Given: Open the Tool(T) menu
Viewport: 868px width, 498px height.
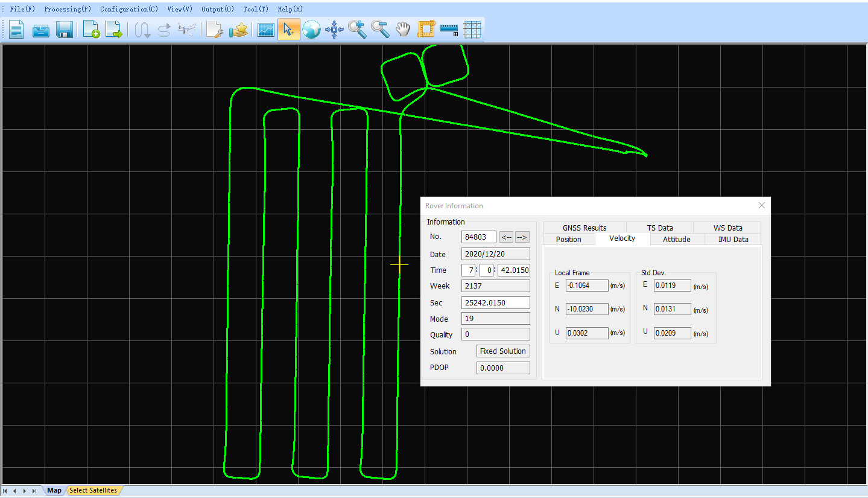Looking at the screenshot, I should pyautogui.click(x=256, y=9).
